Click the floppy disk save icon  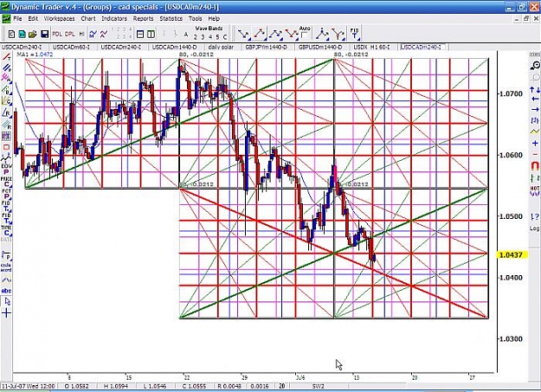coord(44,34)
